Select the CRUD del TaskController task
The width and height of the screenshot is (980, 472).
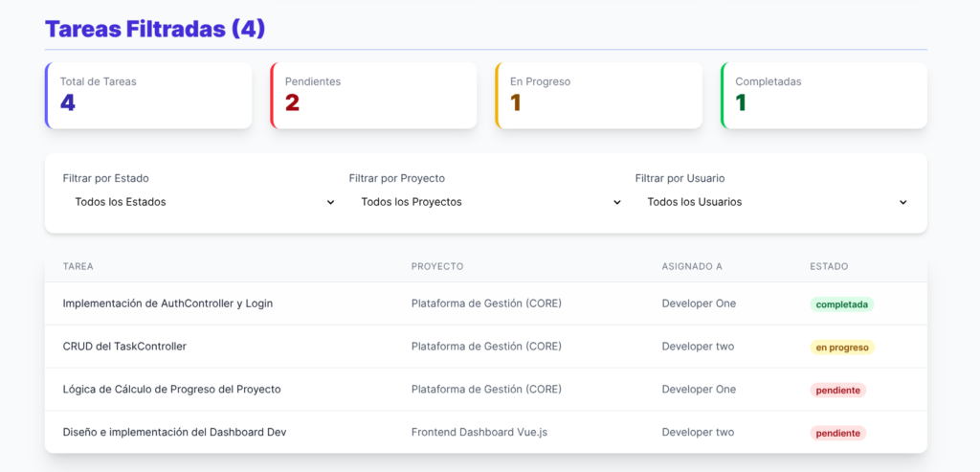click(124, 347)
